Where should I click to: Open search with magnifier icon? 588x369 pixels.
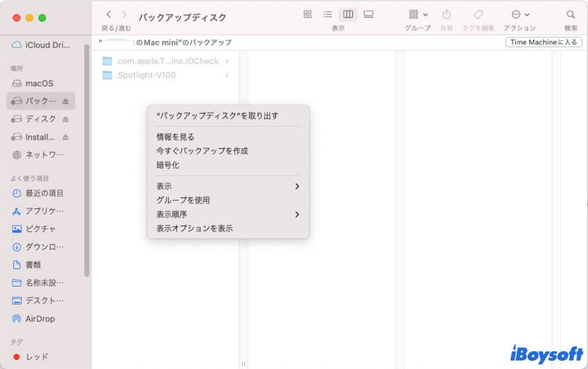[x=571, y=15]
